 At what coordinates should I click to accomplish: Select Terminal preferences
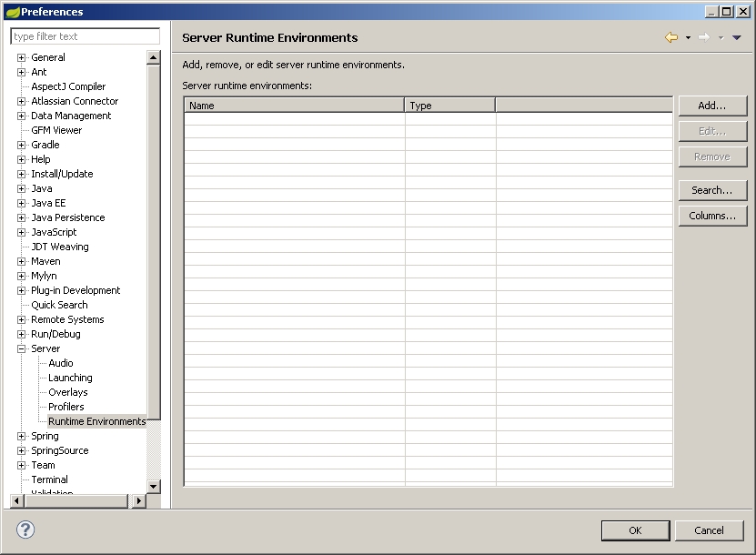coord(50,479)
